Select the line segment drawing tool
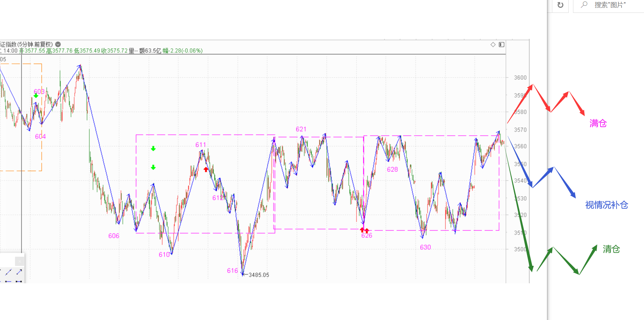The height and width of the screenshot is (320, 644). pyautogui.click(x=9, y=272)
